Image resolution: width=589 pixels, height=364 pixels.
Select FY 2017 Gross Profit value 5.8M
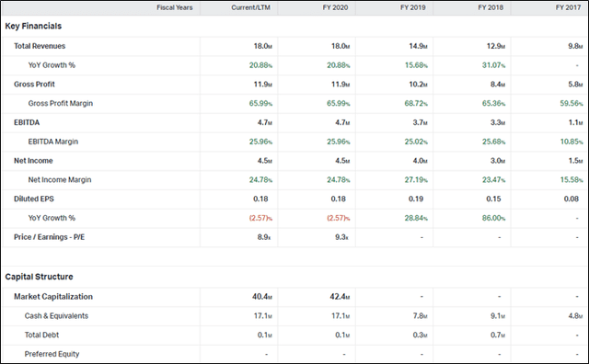[x=575, y=85]
